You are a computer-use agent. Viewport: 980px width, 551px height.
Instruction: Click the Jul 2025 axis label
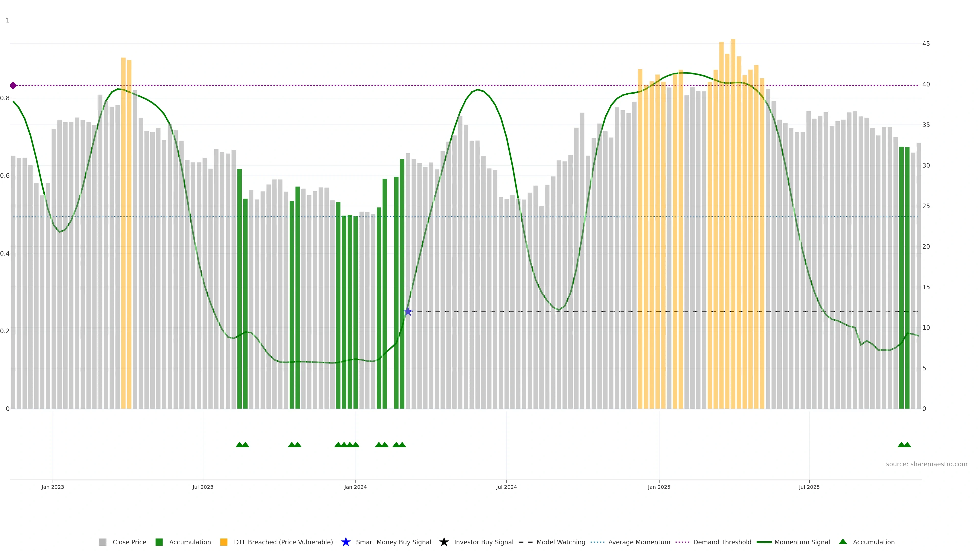tap(809, 487)
